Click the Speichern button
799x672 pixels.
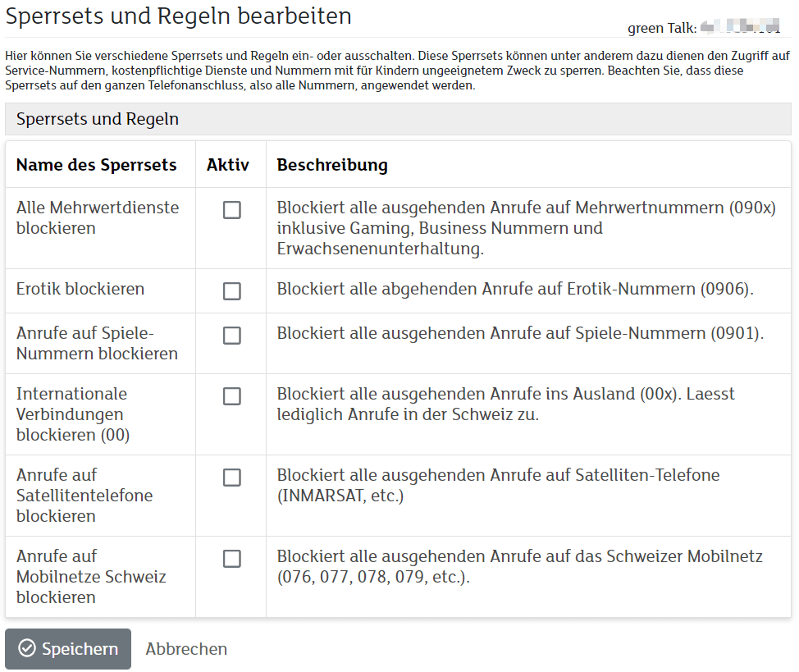point(68,649)
